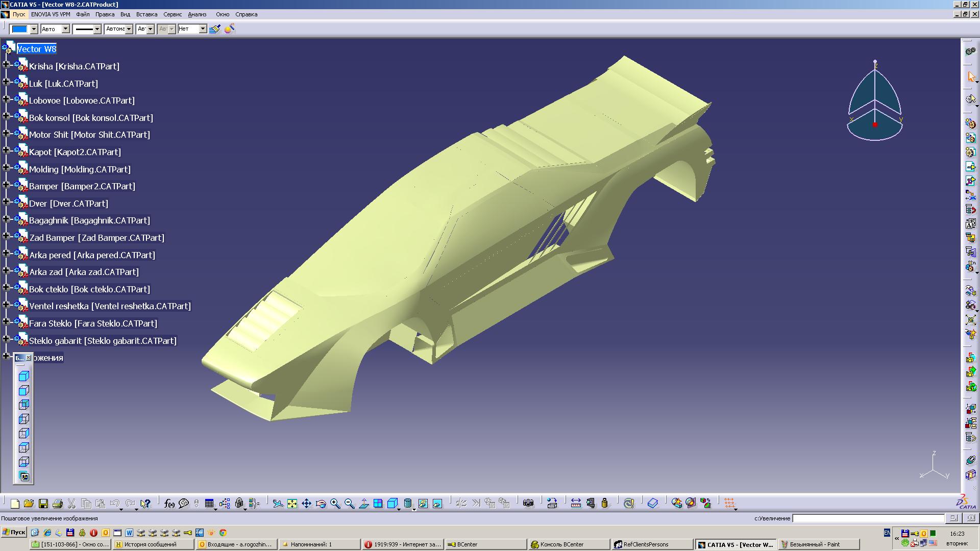This screenshot has height=551, width=980.
Task: Toggle the Hide/Show icon
Action: [423, 504]
